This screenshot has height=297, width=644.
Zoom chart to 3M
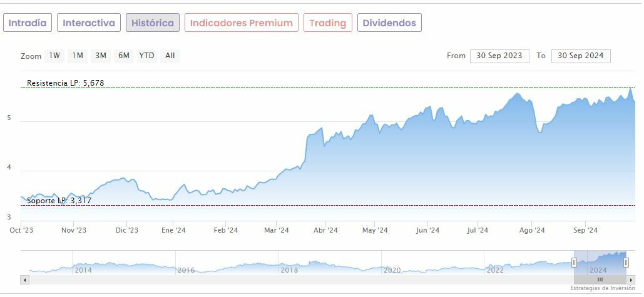(101, 56)
